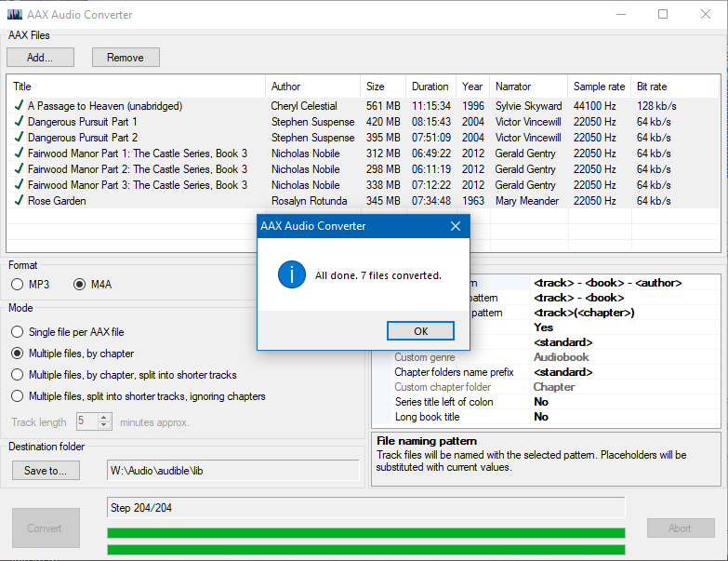728x561 pixels.
Task: Click the checkmark beside Dangerous Pursuit Part 1
Action: point(19,121)
